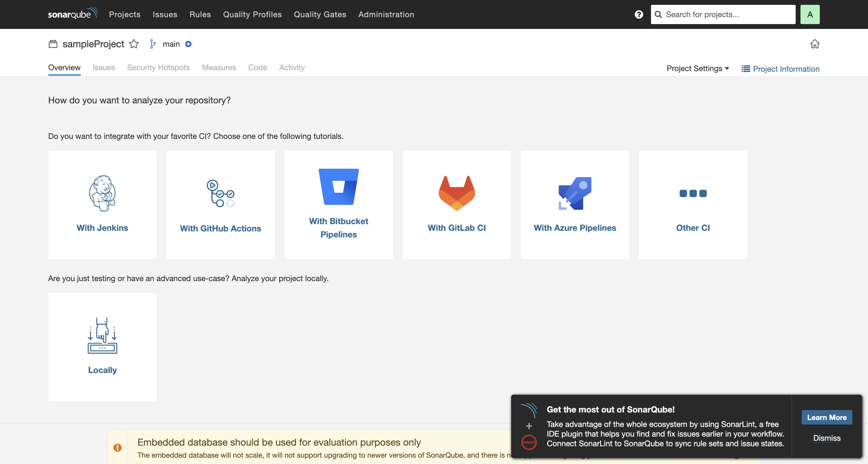Click the GitHub Actions workflow icon

[220, 193]
